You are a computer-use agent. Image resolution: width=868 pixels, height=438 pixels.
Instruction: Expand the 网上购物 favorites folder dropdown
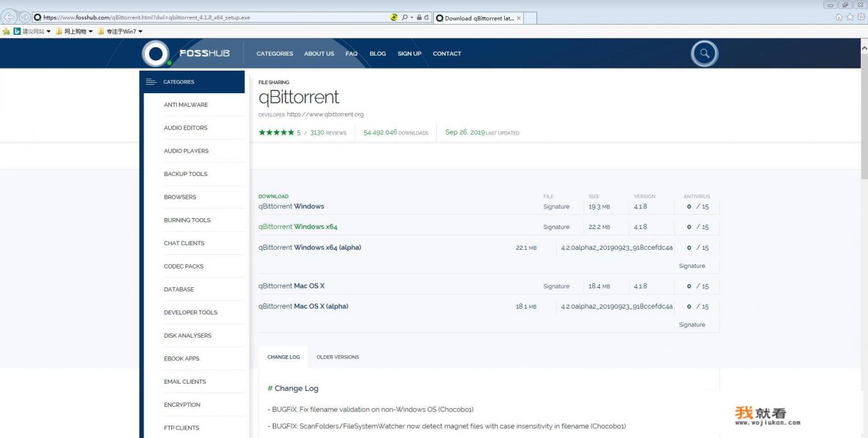coord(91,32)
